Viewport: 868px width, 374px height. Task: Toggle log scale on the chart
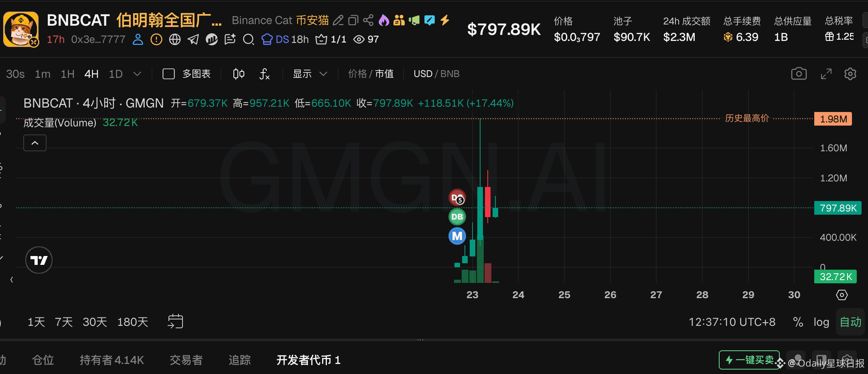[821, 322]
